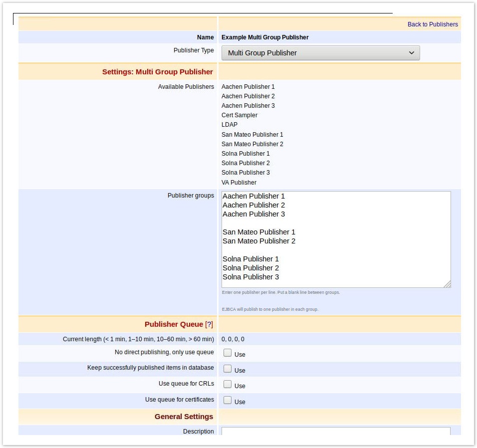Select 'VA Publisher' from Available Publishers
The height and width of the screenshot is (448, 477).
[x=239, y=182]
